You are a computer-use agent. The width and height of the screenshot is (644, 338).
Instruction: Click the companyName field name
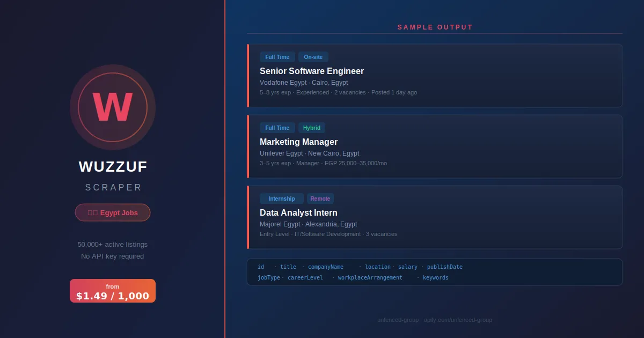[x=326, y=267]
